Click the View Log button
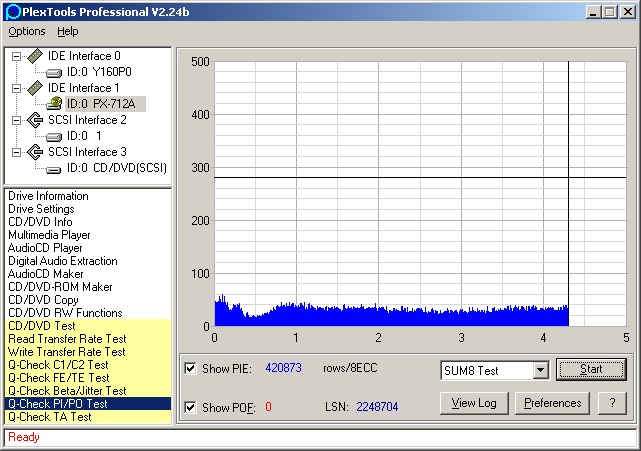Image resolution: width=641 pixels, height=451 pixels. click(474, 403)
